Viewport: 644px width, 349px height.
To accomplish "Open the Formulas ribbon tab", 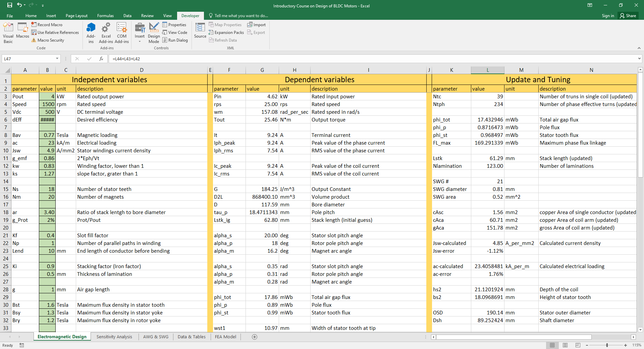I will tap(105, 16).
